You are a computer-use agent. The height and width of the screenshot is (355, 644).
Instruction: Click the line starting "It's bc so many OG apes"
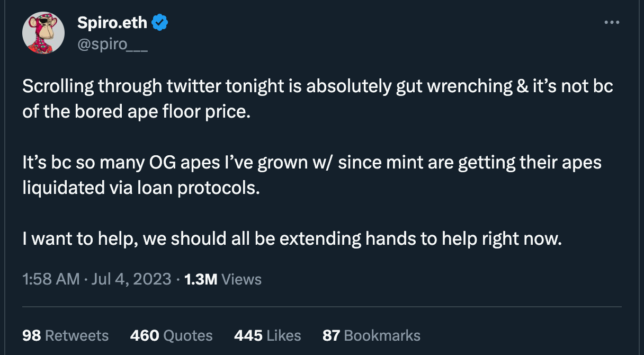pyautogui.click(x=311, y=163)
